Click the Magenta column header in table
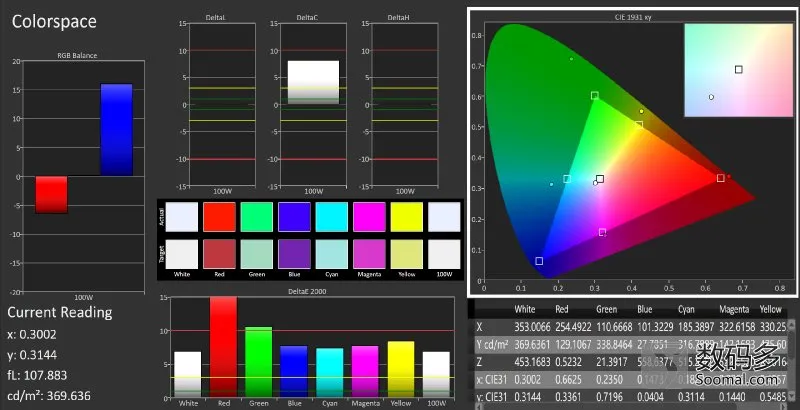 734,309
